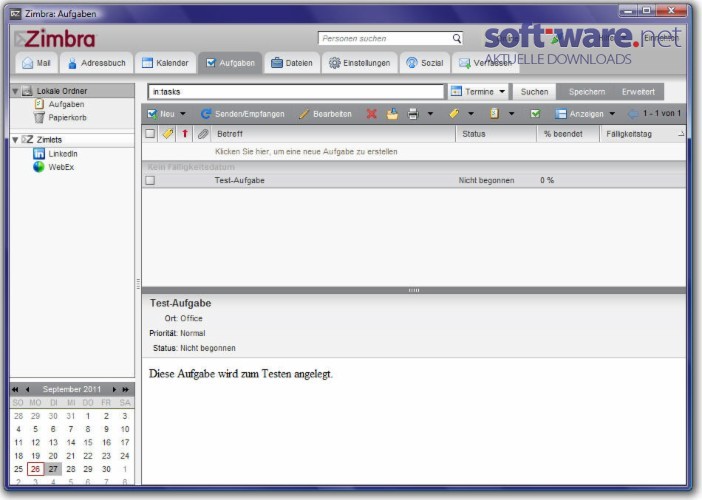Open the Einstellungen tab
702x500 pixels.
[360, 63]
